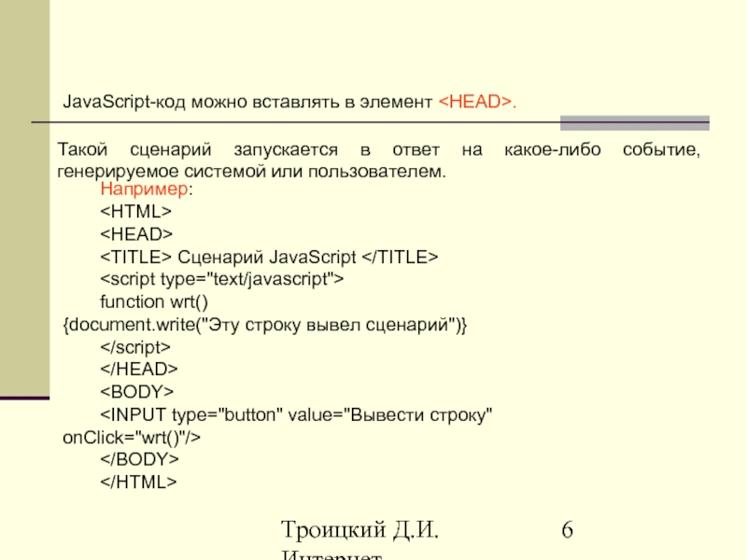This screenshot has width=747, height=560.
Task: Click the 'onClick="wrt()"/>' line
Action: coord(132,437)
